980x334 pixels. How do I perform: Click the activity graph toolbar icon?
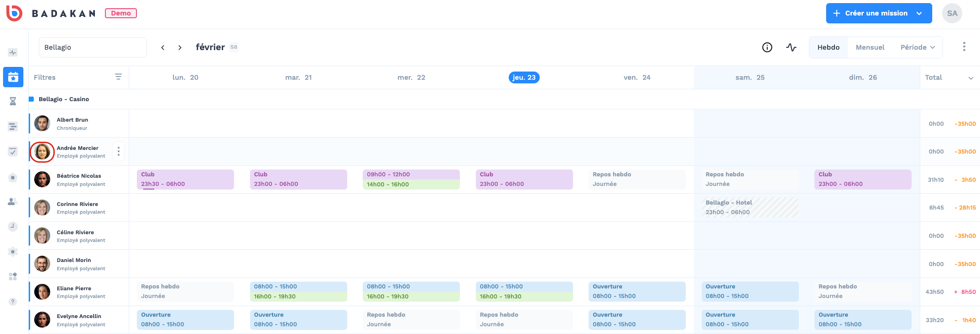coord(791,47)
